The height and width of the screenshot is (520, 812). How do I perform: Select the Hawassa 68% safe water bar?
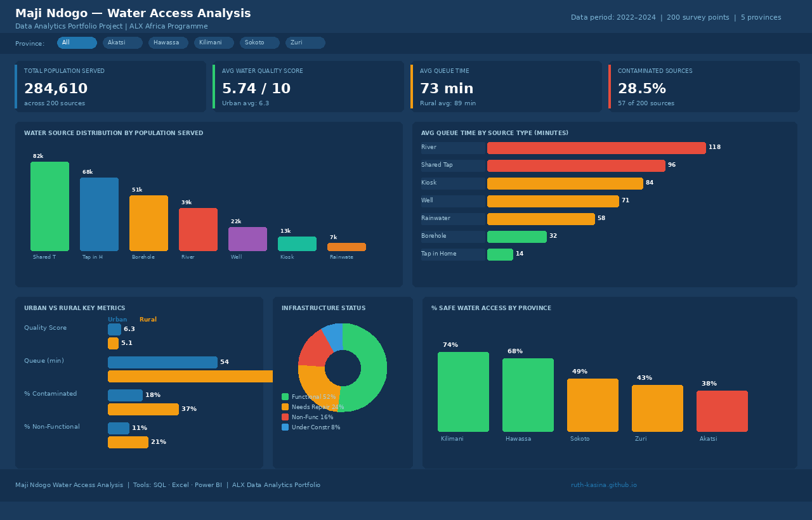528,395
